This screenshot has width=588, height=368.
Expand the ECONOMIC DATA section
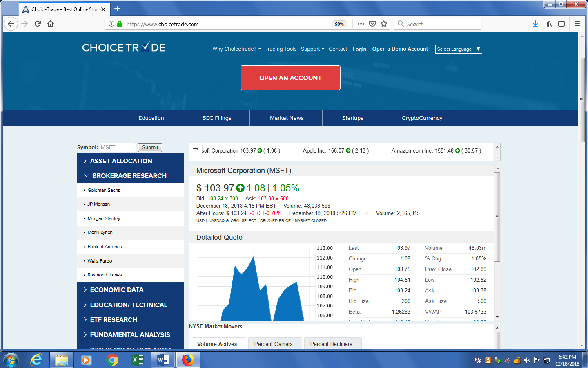pos(116,289)
